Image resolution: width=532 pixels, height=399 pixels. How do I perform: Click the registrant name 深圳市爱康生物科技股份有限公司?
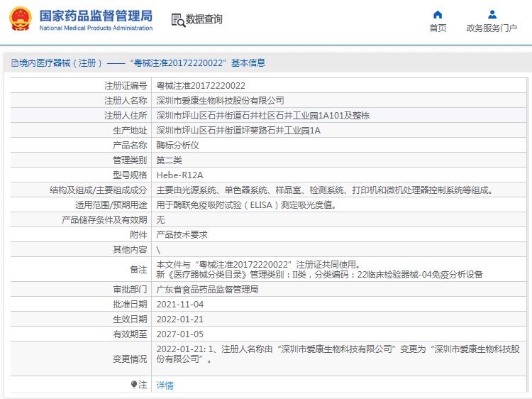(x=220, y=100)
